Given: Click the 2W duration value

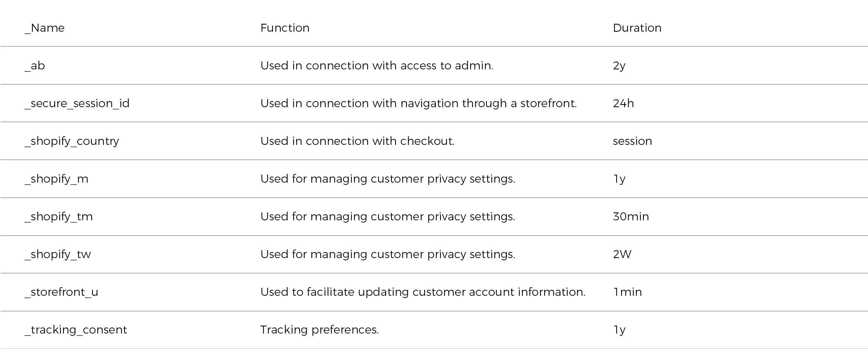Looking at the screenshot, I should (x=622, y=254).
